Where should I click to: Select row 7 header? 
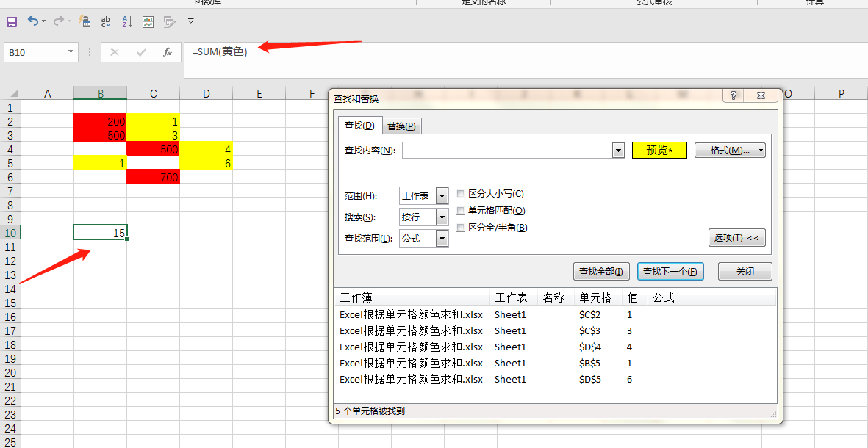pyautogui.click(x=10, y=191)
